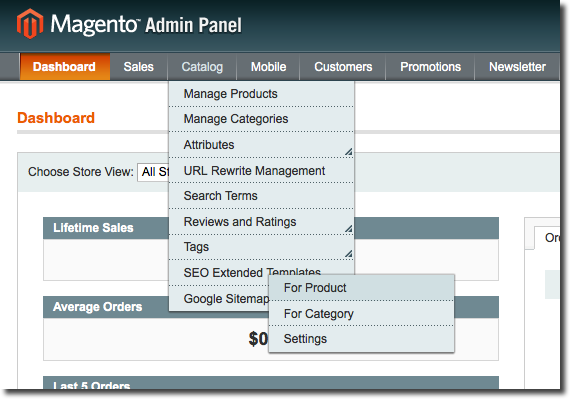Image resolution: width=570 pixels, height=399 pixels.
Task: Open the Promotions menu
Action: tap(430, 66)
